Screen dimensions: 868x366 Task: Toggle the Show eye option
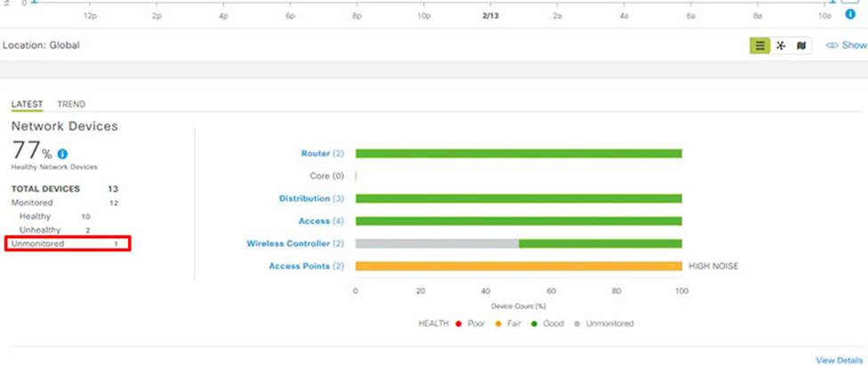point(846,45)
